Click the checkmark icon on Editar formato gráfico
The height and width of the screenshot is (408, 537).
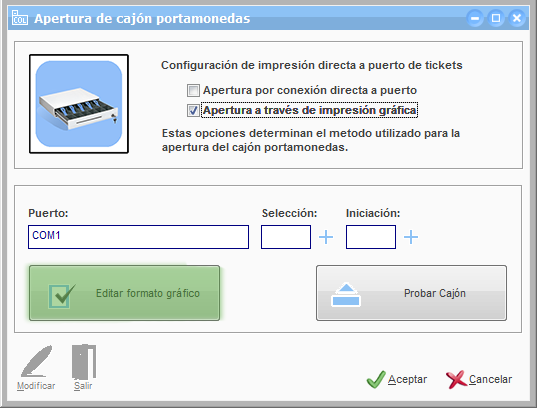(62, 296)
